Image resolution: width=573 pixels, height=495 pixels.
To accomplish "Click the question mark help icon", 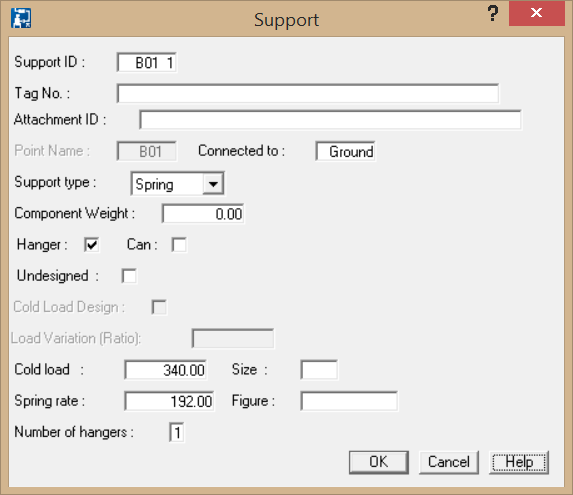I will (x=493, y=14).
